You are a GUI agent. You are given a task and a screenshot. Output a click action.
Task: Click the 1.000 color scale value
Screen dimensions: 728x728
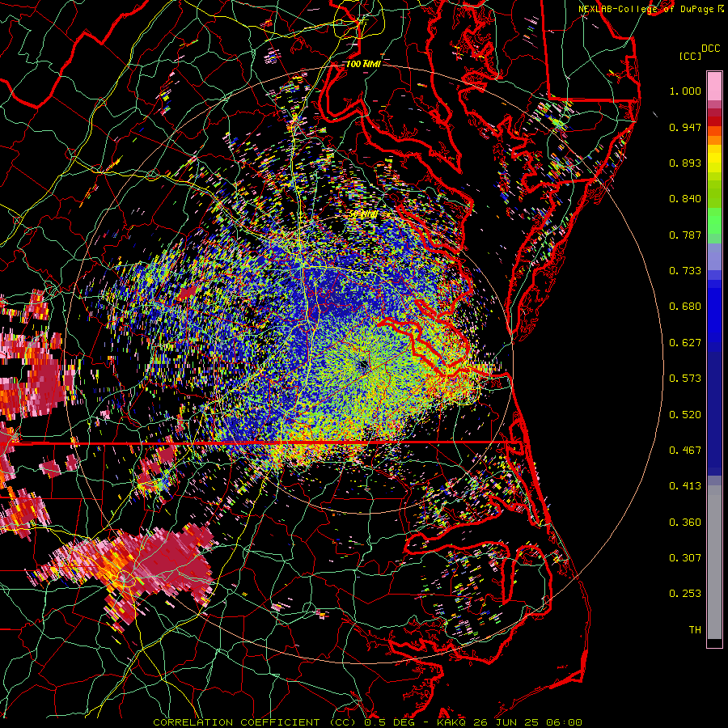pyautogui.click(x=685, y=91)
